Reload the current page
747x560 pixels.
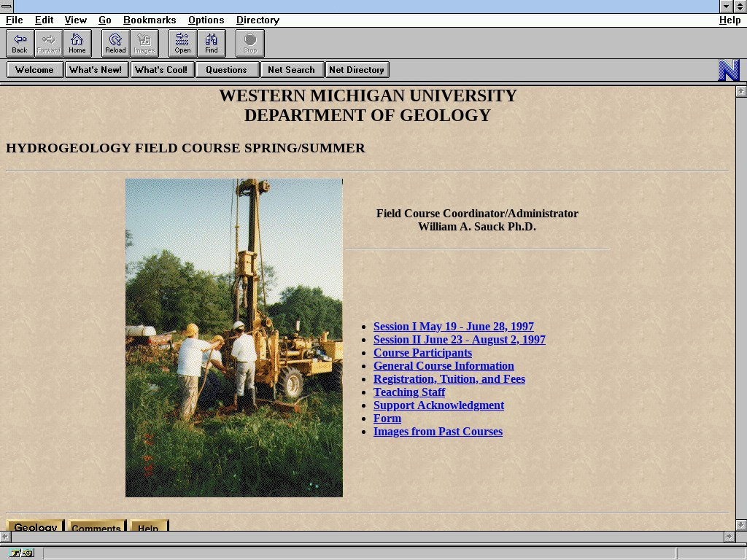tap(115, 43)
